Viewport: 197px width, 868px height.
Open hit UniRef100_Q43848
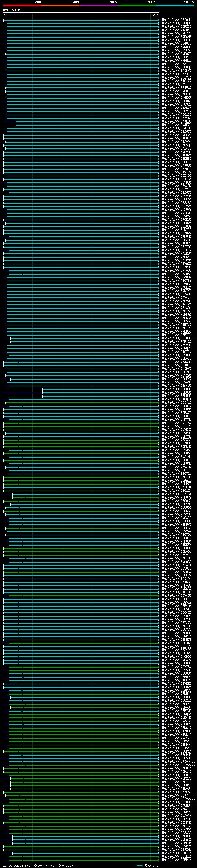coord(176,30)
